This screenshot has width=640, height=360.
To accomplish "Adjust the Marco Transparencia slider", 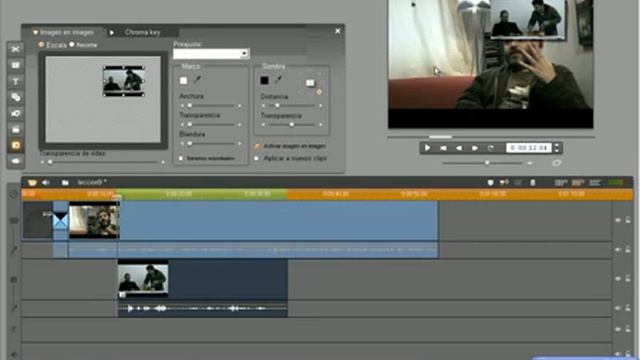I will click(x=210, y=124).
